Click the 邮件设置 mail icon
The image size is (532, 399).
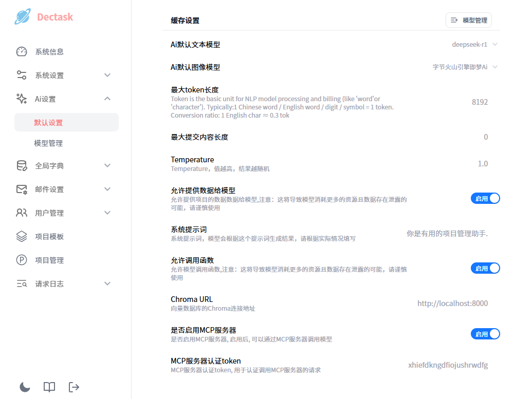pyautogui.click(x=21, y=189)
